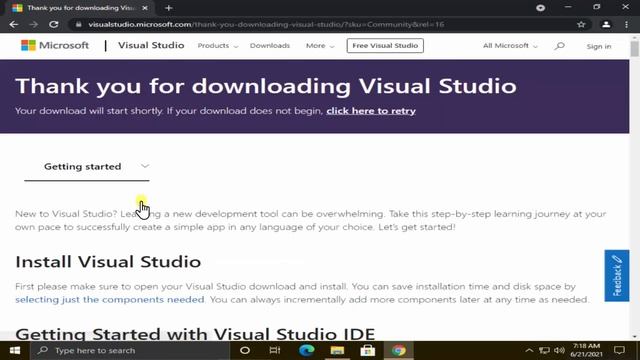Click the taskbar search box
Image resolution: width=640 pixels, height=360 pixels.
point(129,351)
